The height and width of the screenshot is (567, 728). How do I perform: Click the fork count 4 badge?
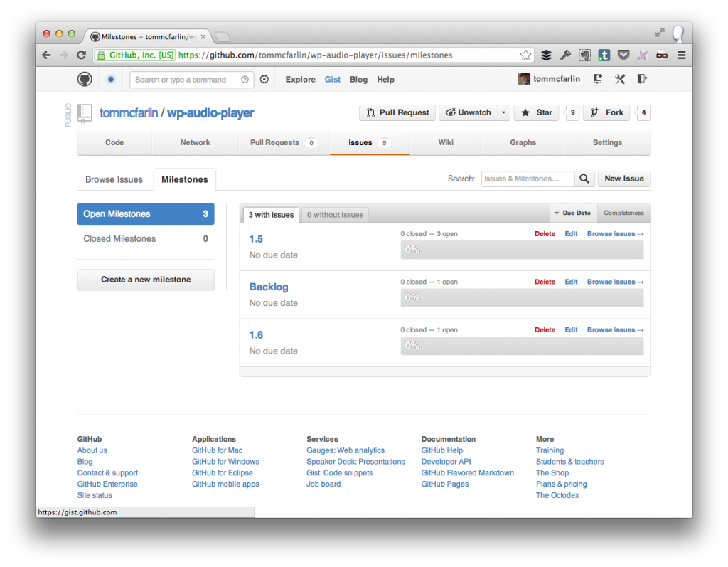click(643, 112)
